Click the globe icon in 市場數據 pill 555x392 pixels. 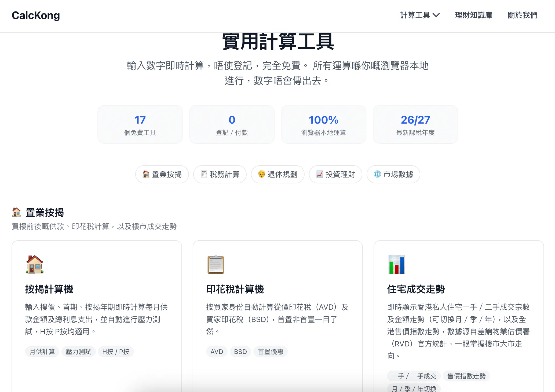[x=377, y=174]
